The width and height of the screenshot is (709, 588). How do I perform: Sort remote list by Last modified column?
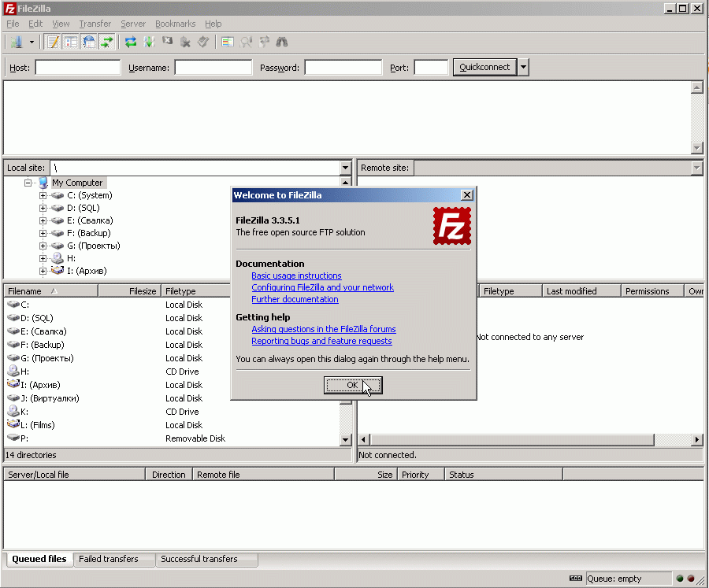pyautogui.click(x=581, y=291)
